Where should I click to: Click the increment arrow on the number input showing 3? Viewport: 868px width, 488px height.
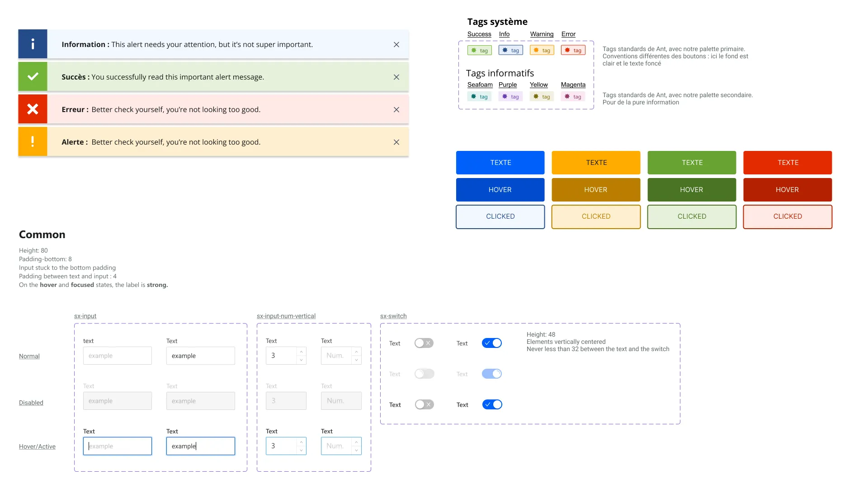[301, 352]
